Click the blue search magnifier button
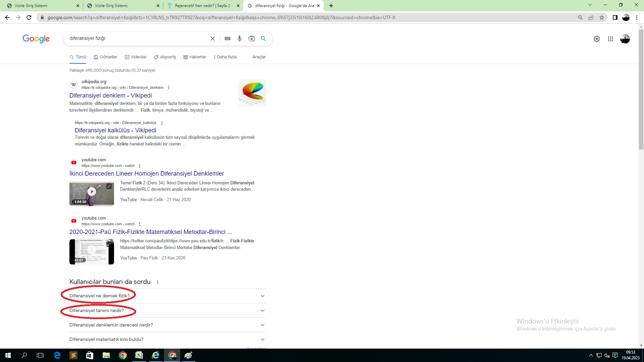Screen dimensions: 644x362 point(263,39)
